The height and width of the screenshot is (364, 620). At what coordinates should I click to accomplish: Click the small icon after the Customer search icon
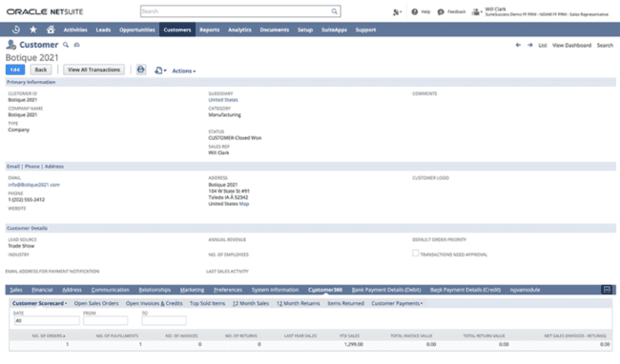click(76, 45)
